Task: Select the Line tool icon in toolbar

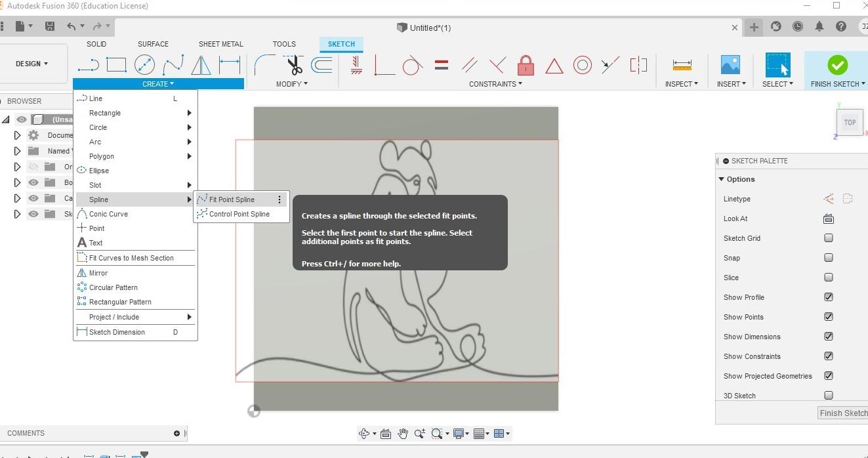Action: pos(88,65)
